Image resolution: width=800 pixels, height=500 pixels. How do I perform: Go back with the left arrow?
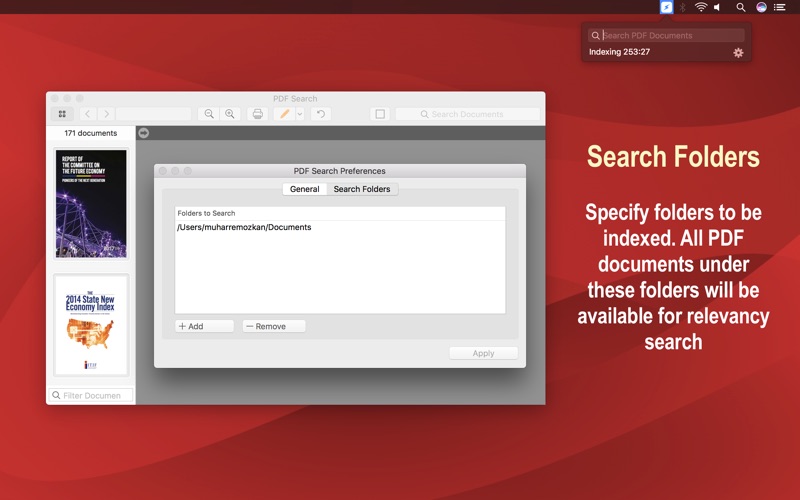point(87,114)
